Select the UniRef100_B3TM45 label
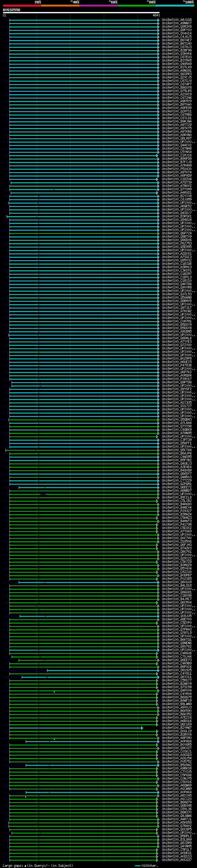This screenshot has width=197, height=868. [x=177, y=60]
